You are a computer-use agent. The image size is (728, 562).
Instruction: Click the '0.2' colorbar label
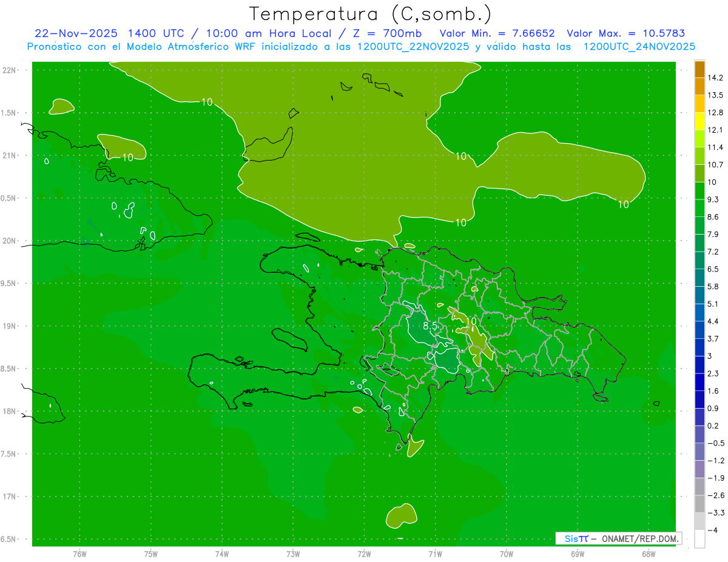713,426
